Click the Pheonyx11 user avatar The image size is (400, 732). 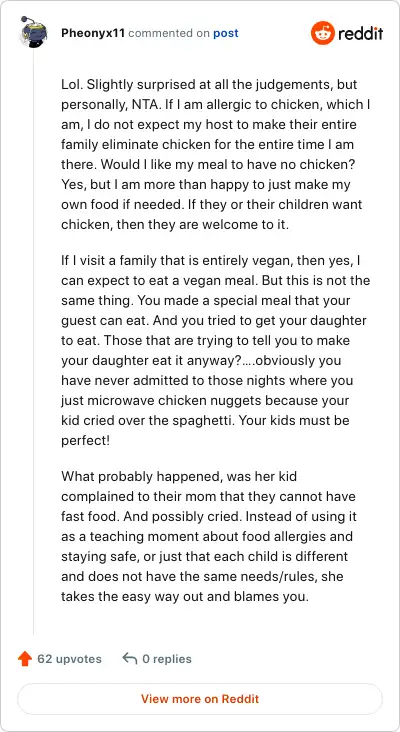click(x=32, y=32)
